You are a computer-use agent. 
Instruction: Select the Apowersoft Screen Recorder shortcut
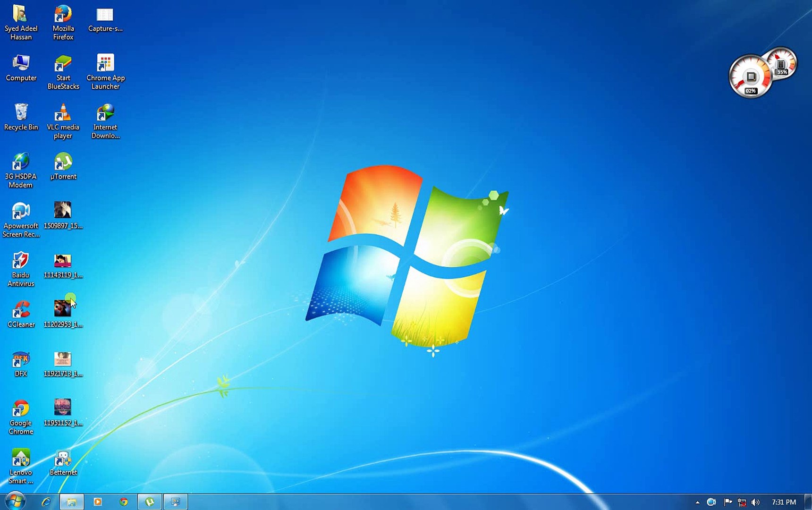coord(21,220)
